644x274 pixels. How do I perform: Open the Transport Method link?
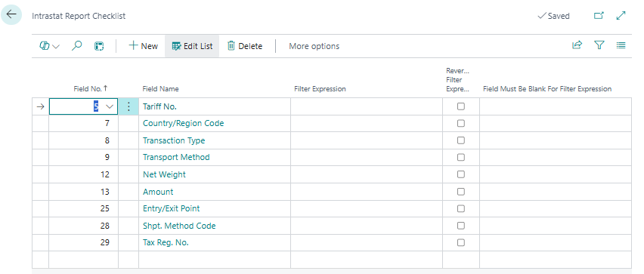click(x=176, y=158)
